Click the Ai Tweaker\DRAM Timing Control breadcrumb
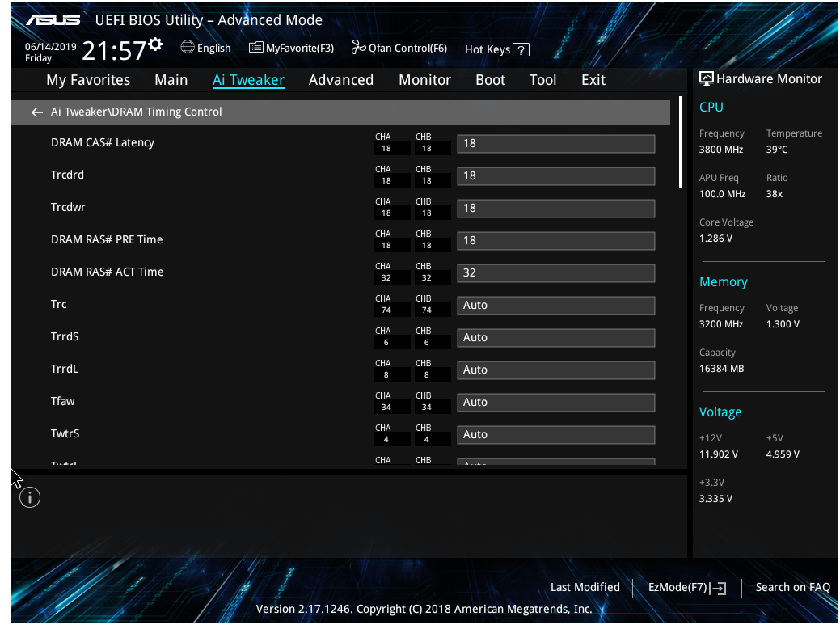840x625 pixels. point(136,112)
